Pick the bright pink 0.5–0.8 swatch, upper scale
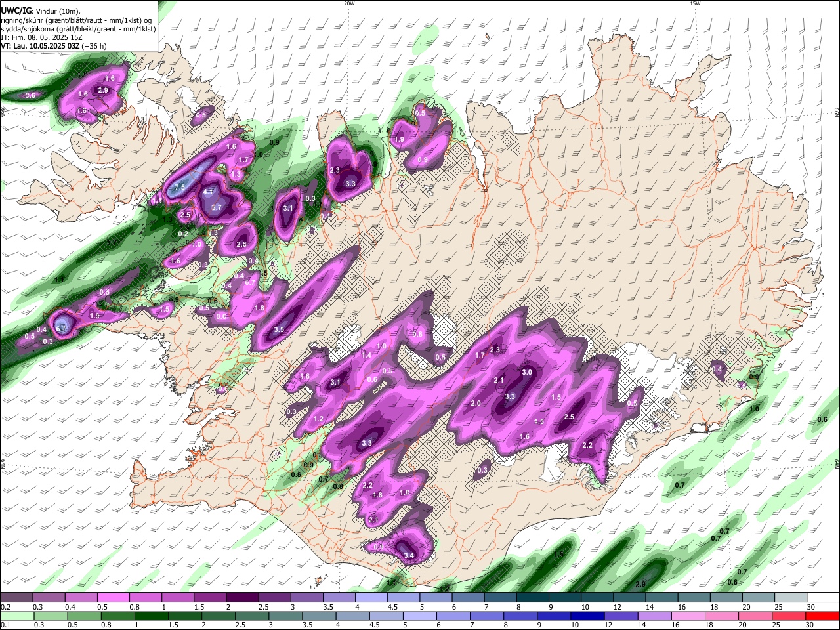This screenshot has height=630, width=840. coord(113,598)
